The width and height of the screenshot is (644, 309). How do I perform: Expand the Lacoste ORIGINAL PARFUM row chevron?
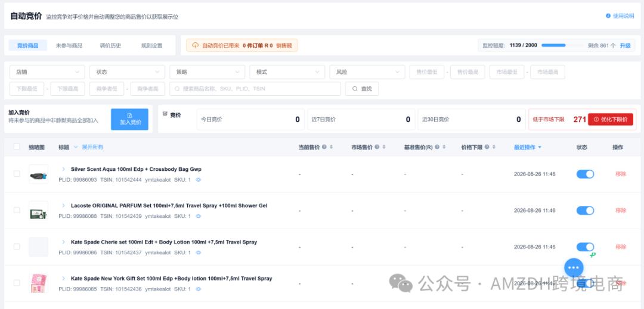pos(63,205)
